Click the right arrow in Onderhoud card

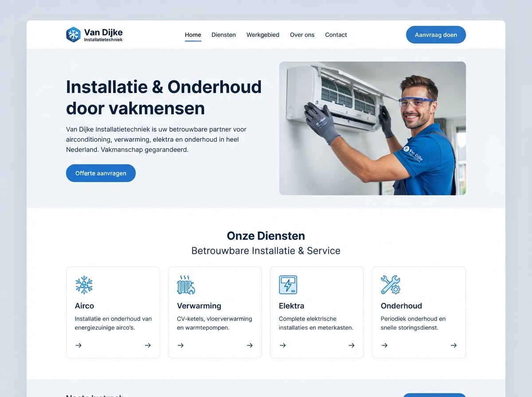[454, 346]
